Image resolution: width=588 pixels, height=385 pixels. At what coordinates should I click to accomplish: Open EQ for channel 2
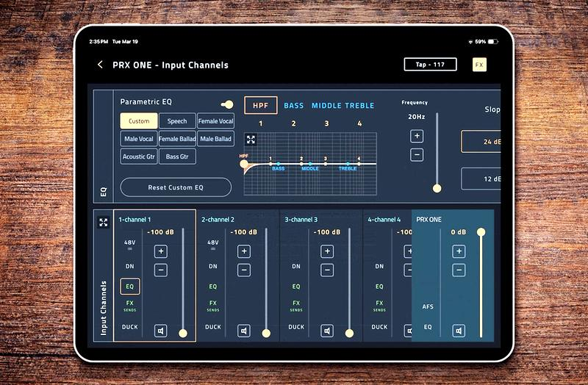pos(213,287)
